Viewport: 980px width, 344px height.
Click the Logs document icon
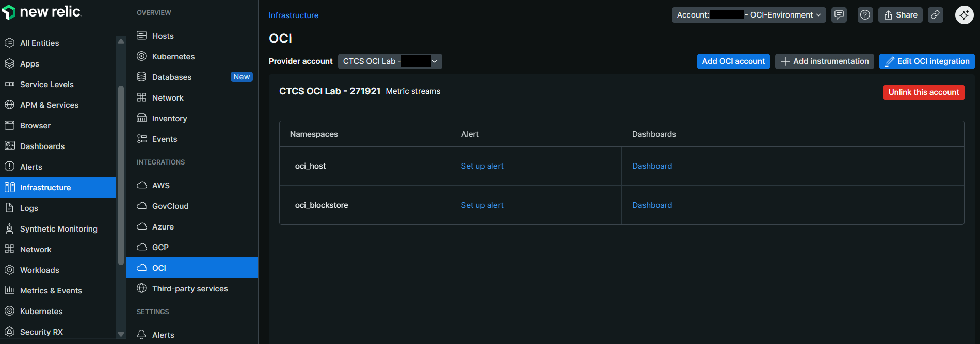click(x=9, y=208)
